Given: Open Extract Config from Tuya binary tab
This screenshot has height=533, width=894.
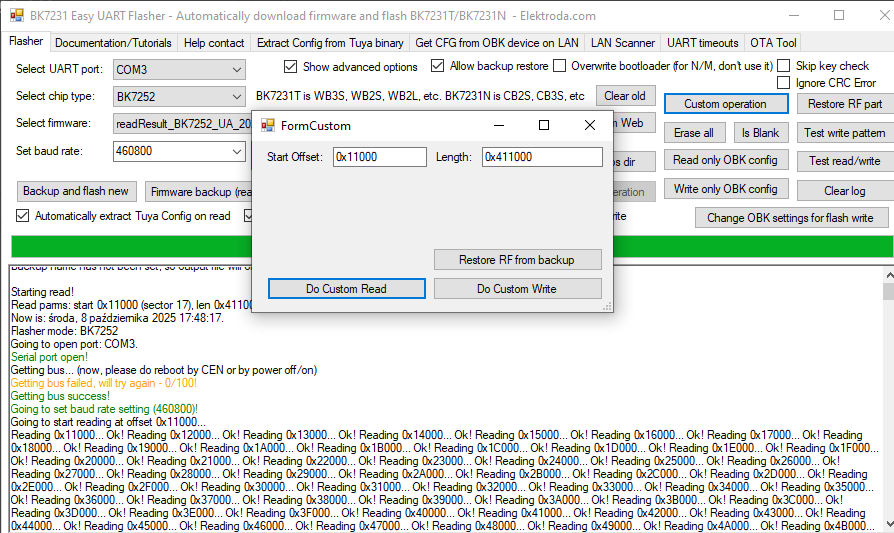Looking at the screenshot, I should click(330, 43).
